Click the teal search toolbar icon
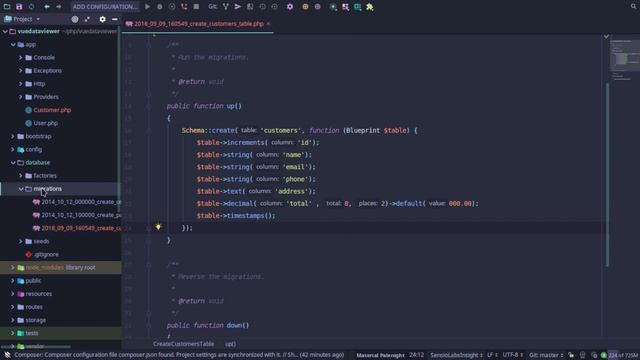This screenshot has height=360, width=640. coord(333,7)
